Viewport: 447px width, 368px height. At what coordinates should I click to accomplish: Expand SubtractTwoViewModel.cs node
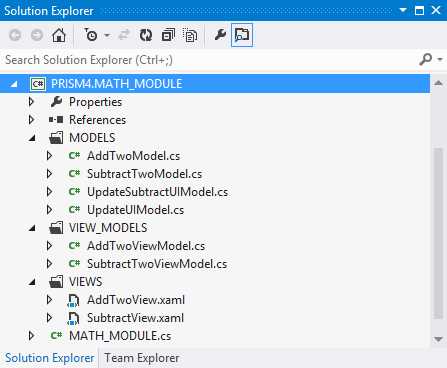point(49,264)
